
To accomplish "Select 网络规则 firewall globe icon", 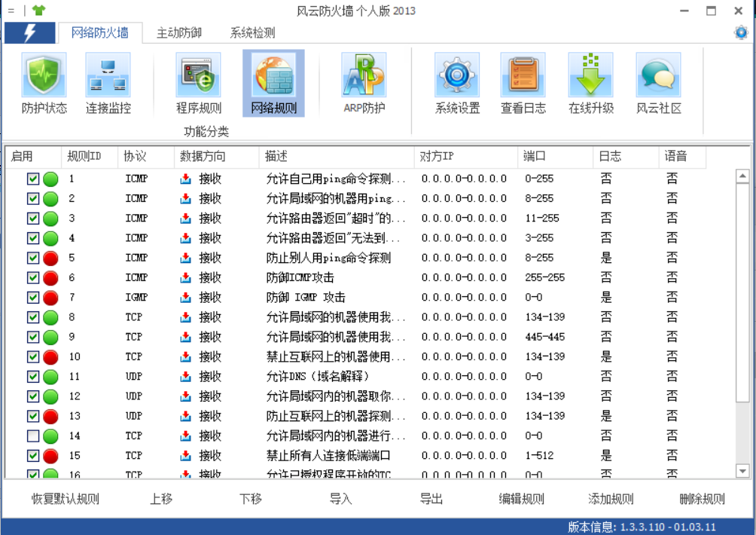I will click(273, 75).
